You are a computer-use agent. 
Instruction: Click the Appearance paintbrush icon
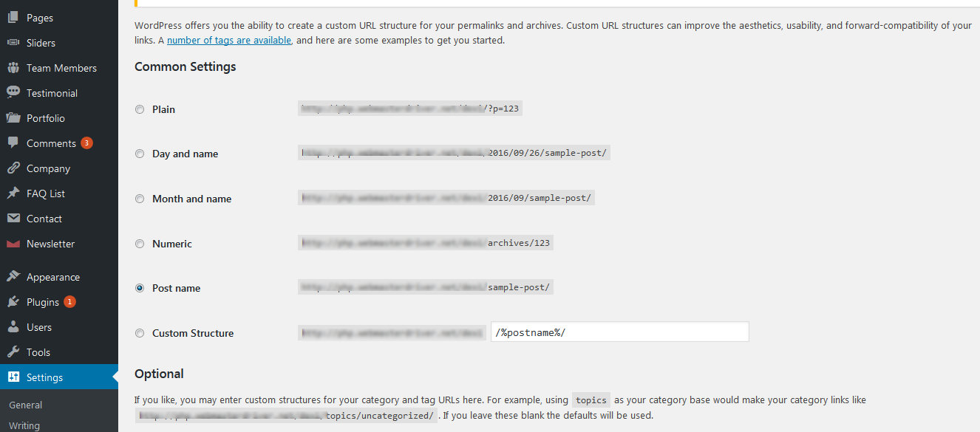click(x=13, y=277)
